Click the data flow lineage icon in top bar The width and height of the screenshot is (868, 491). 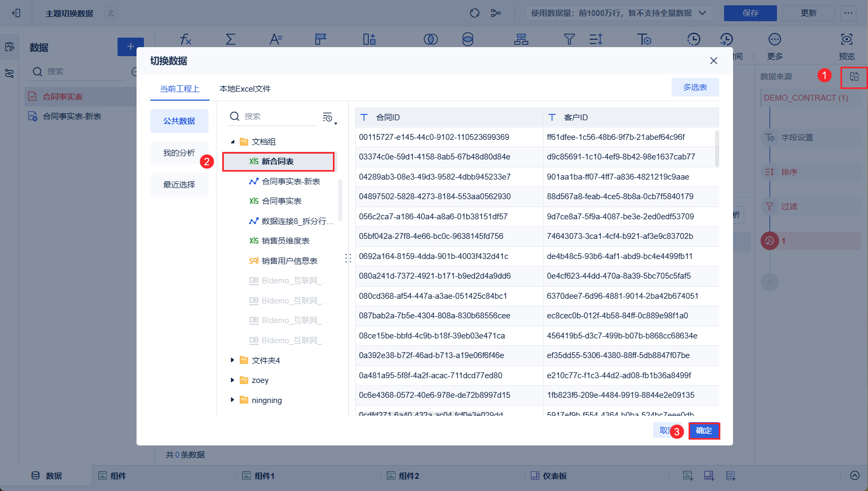(x=496, y=13)
